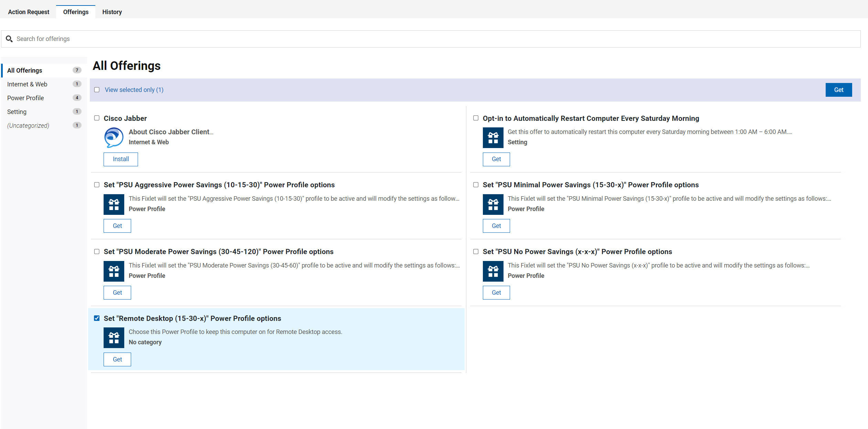Enable View selected only checkbox
This screenshot has height=429, width=868.
[x=97, y=90]
